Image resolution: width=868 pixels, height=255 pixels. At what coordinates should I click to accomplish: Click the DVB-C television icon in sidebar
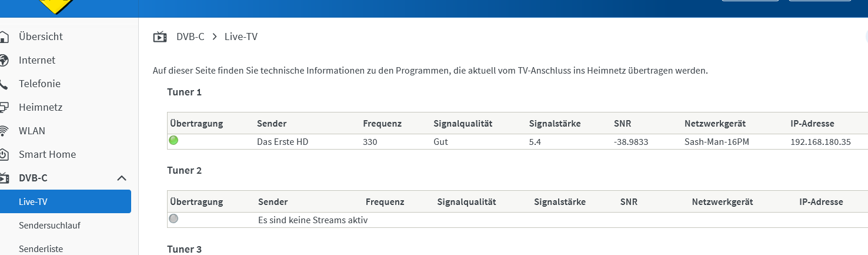coord(4,178)
